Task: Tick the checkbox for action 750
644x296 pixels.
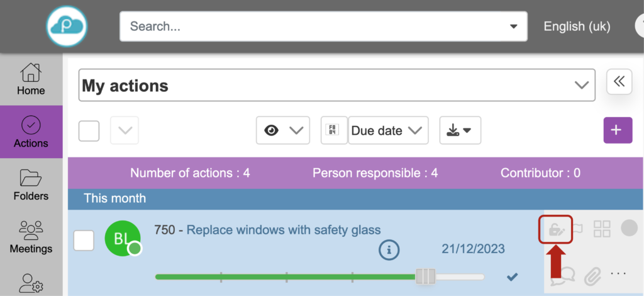Action: point(84,241)
